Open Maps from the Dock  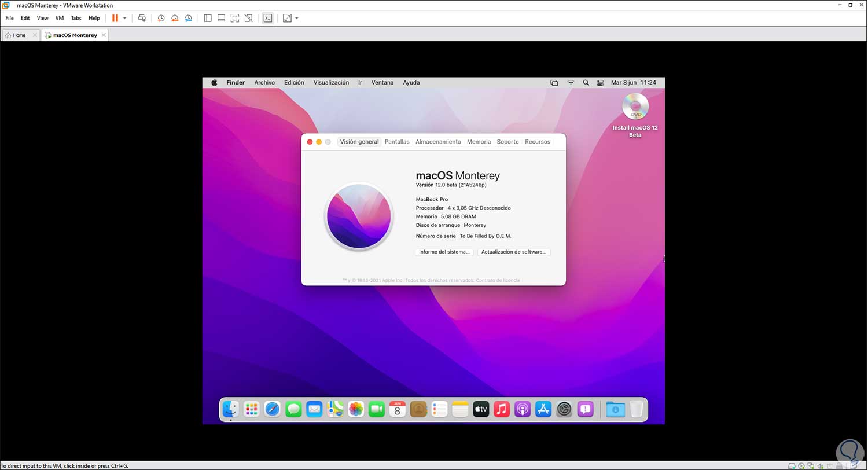335,409
